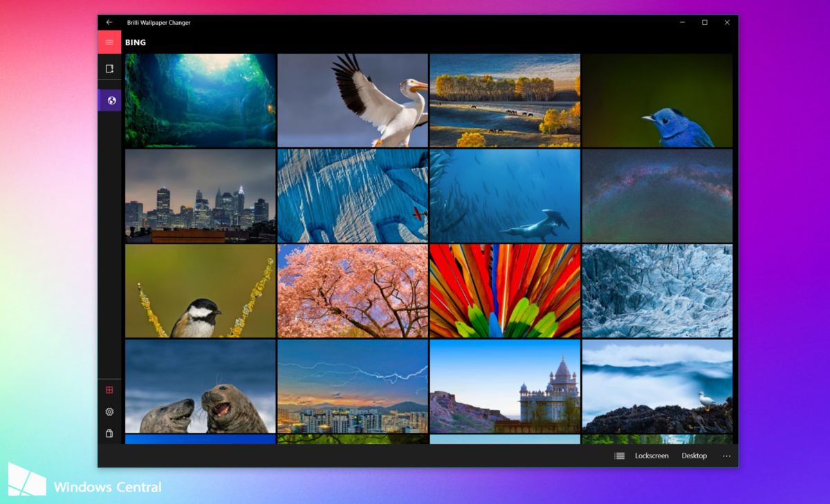Select the flying pelican wallpaper
Viewport: 830px width, 504px height.
click(353, 100)
